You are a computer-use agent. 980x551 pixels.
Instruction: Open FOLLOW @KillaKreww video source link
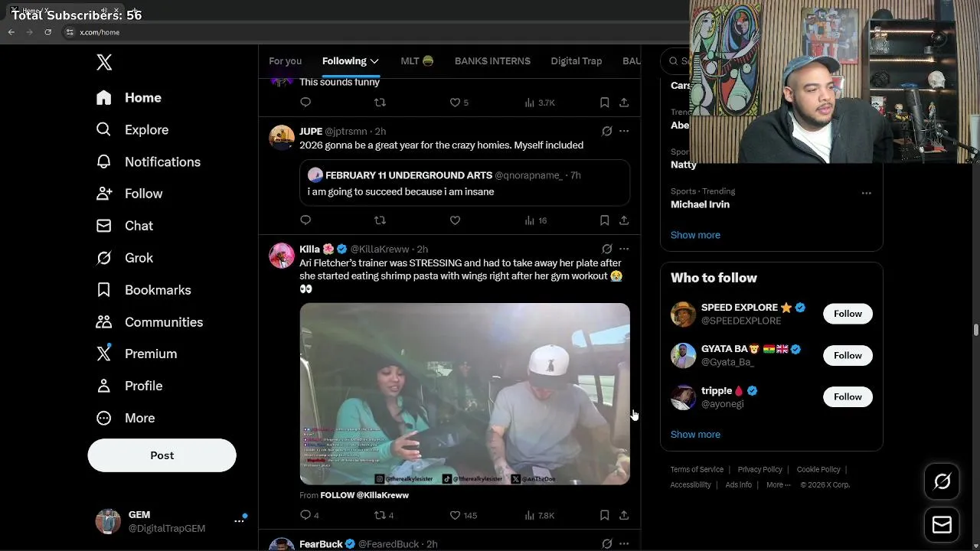[364, 495]
